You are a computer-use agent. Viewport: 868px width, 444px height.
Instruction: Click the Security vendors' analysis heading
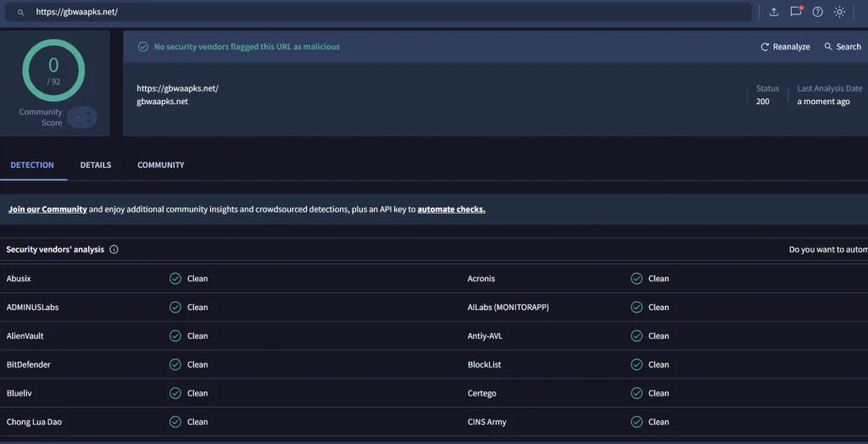[55, 250]
